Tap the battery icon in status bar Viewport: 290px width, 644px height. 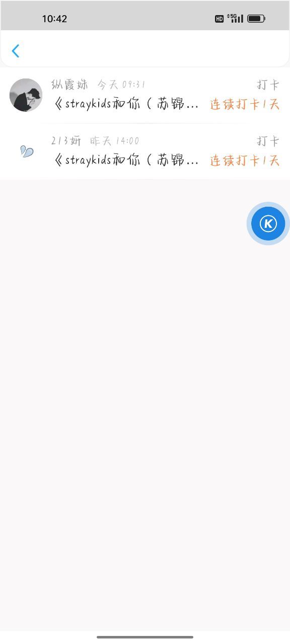point(256,19)
